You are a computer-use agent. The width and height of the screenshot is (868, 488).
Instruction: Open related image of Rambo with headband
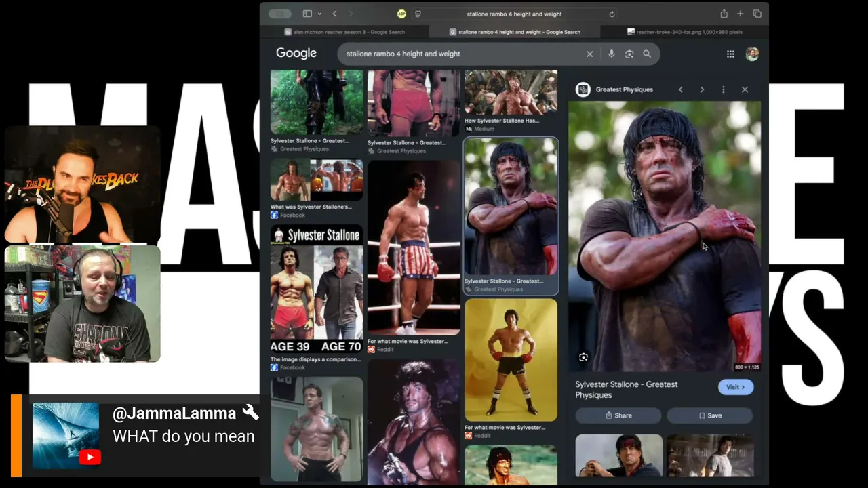click(x=619, y=455)
